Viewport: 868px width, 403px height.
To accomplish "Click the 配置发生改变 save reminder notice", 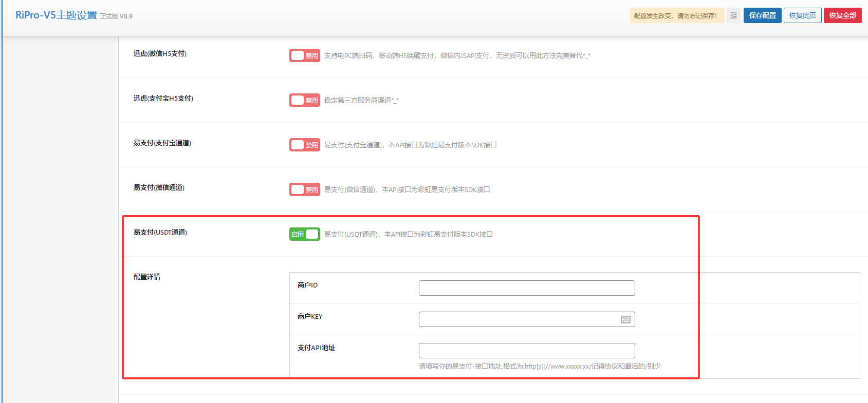I will [x=677, y=15].
